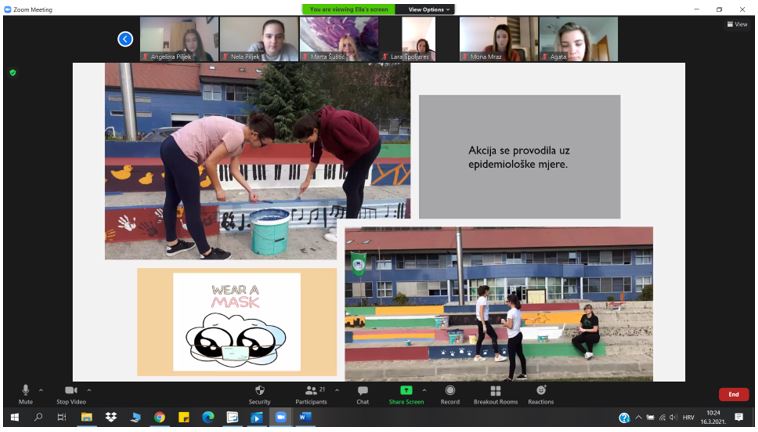Expand video options arrow next to Stop Video

pyautogui.click(x=89, y=390)
